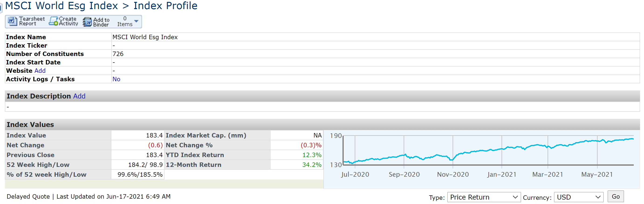Click the Website Add link
The height and width of the screenshot is (204, 644).
[40, 70]
